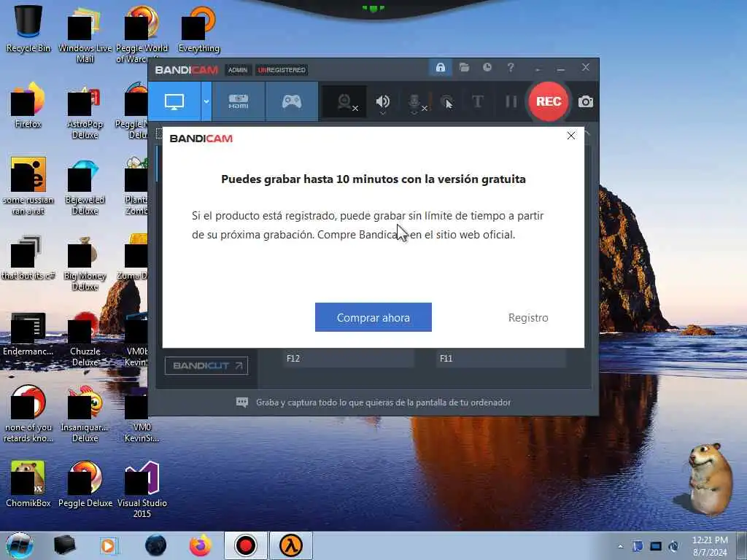Click Bandicam lock icon in title bar

coord(440,68)
